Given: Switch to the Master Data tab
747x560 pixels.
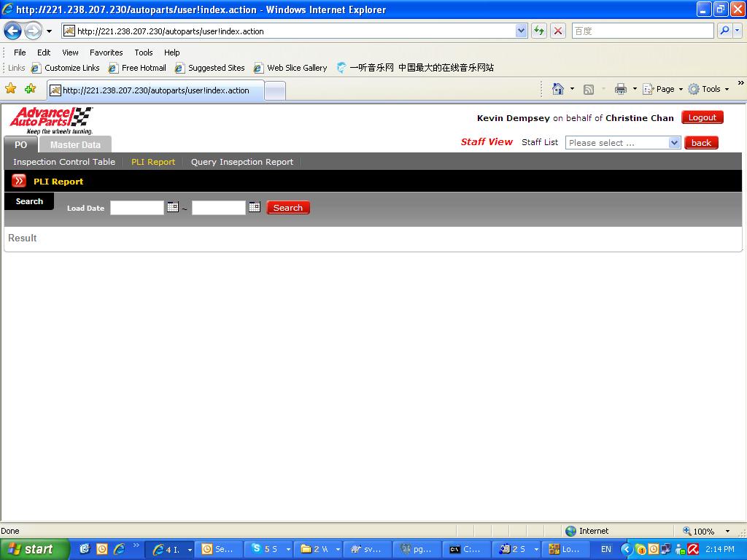Looking at the screenshot, I should tap(75, 144).
